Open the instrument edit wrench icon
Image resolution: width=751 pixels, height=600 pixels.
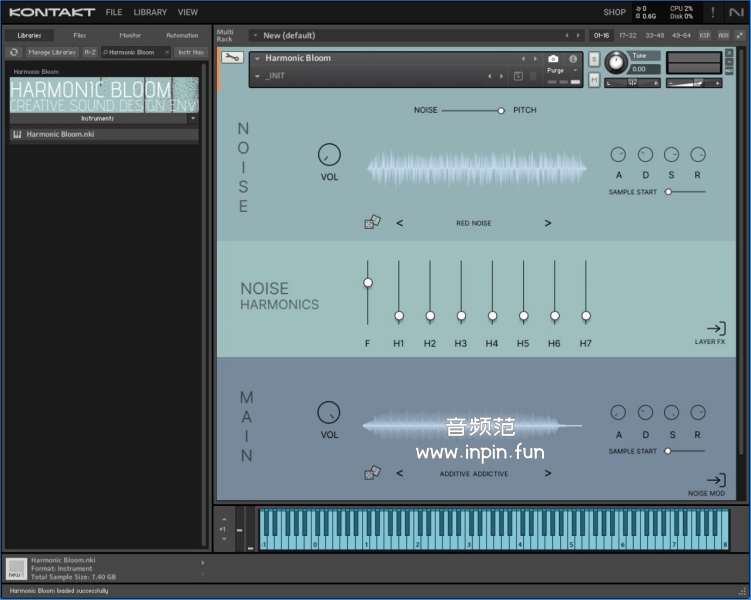[232, 58]
